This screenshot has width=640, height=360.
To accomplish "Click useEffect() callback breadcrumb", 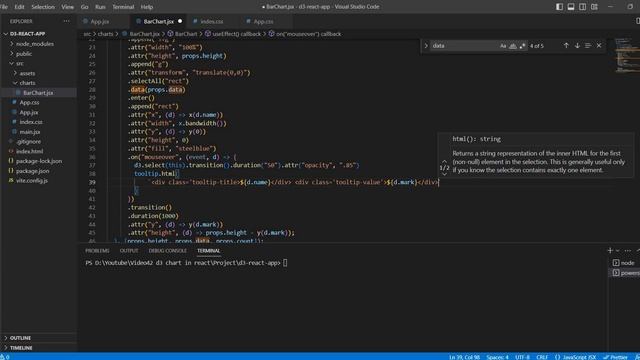I will click(233, 34).
